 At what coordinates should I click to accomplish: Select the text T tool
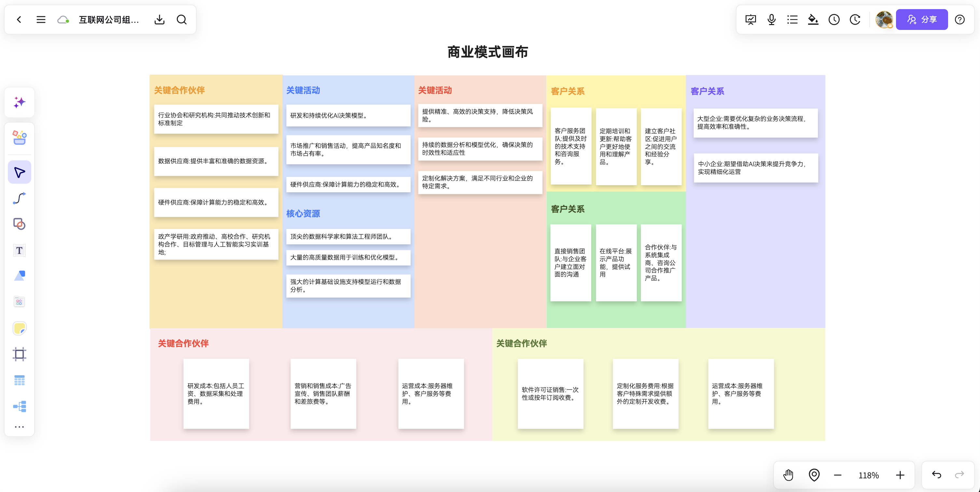click(20, 250)
